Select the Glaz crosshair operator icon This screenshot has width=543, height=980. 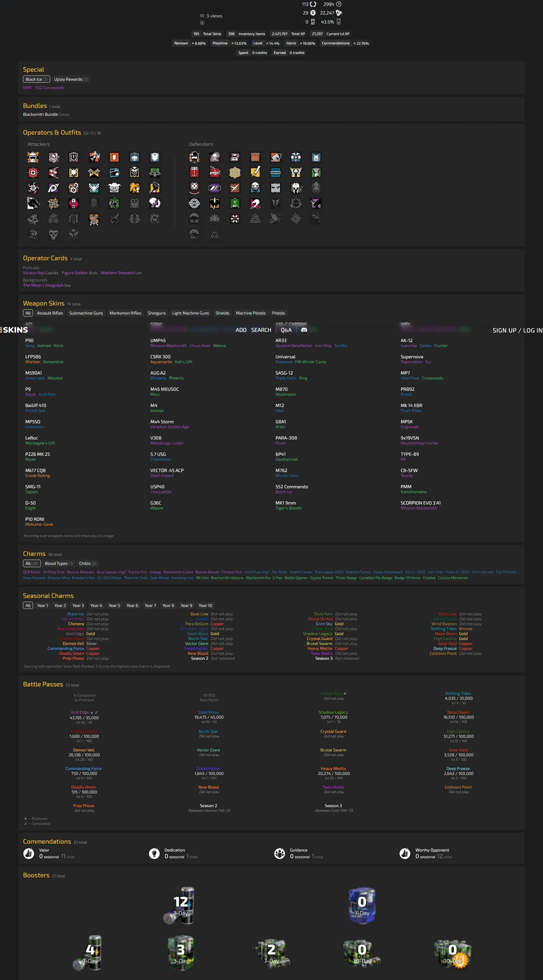pyautogui.click(x=33, y=173)
